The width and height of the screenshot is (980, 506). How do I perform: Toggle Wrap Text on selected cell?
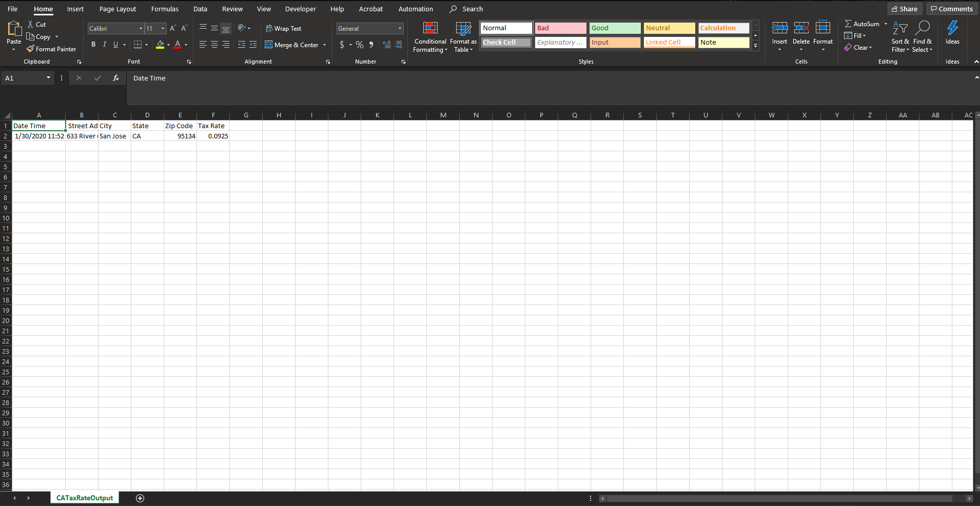[x=283, y=29]
